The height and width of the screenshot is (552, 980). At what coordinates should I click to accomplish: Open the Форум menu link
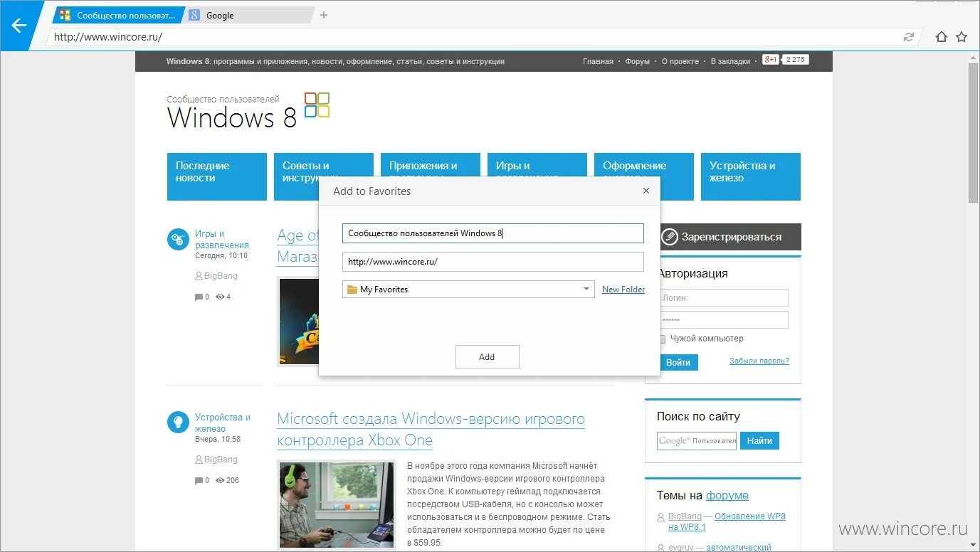tap(638, 61)
